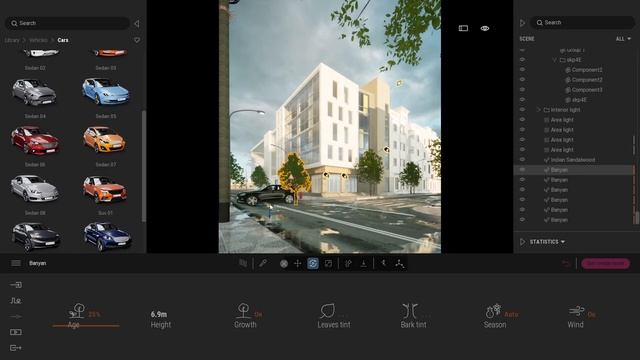The image size is (640, 360).
Task: Click the Leaves tint leaf icon
Action: [x=327, y=311]
